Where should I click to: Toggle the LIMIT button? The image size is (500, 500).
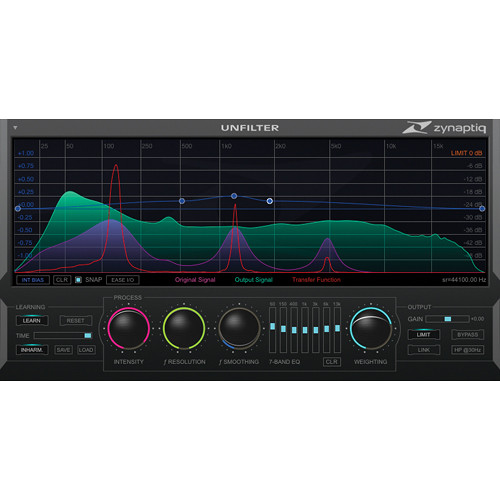pos(424,335)
